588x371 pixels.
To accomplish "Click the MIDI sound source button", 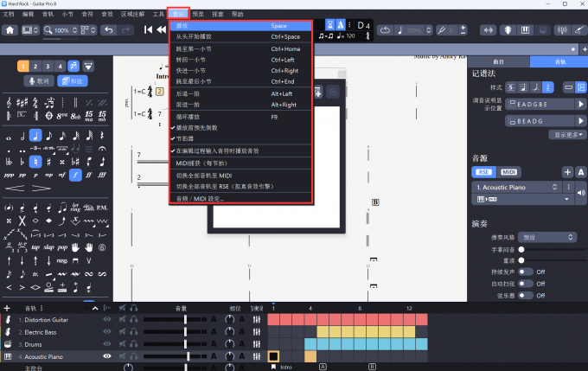I will (x=509, y=172).
